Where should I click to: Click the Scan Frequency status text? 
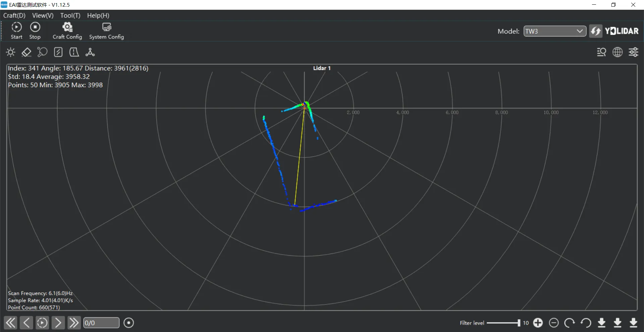pyautogui.click(x=40, y=293)
